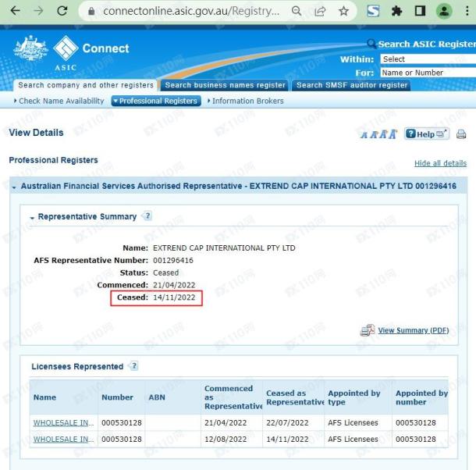Click ceased date cell 22/07/2022
The image size is (476, 470).
click(287, 422)
